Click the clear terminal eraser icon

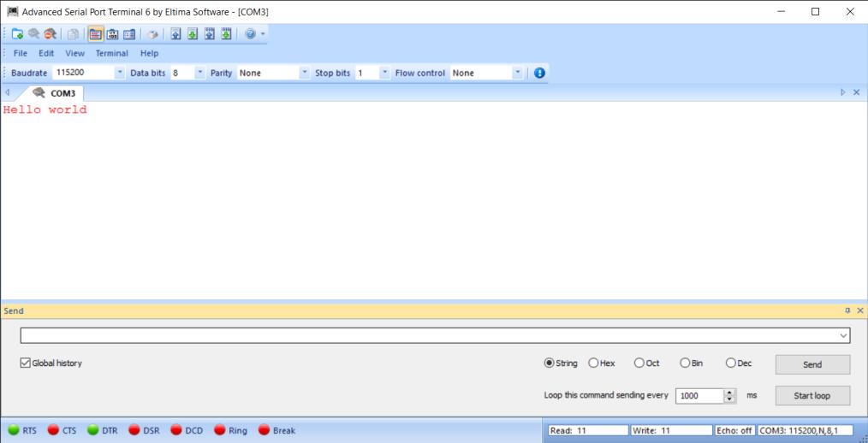(152, 34)
